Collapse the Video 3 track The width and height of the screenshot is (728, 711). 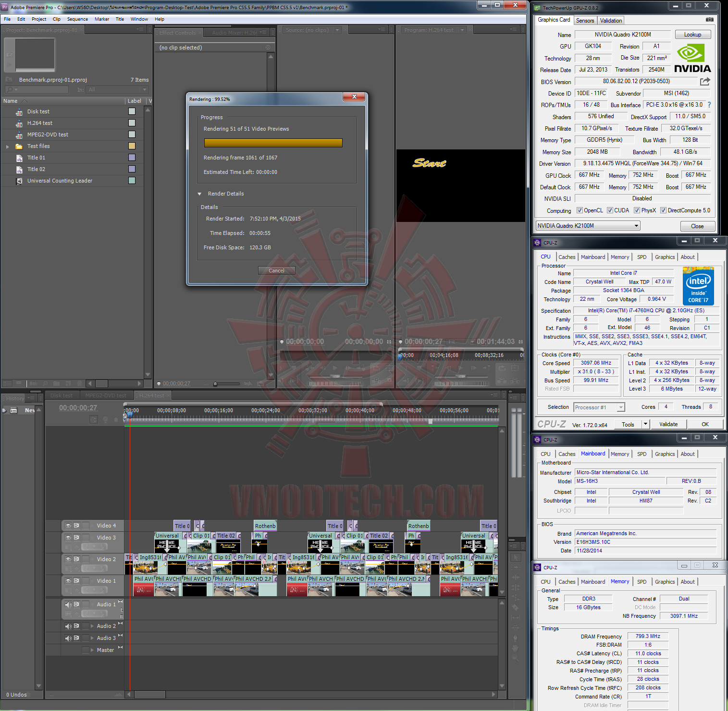point(92,538)
